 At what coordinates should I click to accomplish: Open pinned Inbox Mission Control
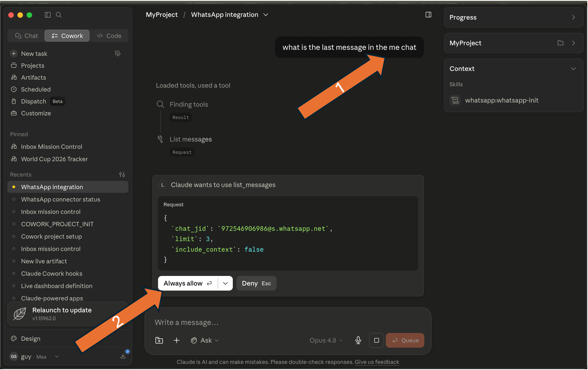51,146
